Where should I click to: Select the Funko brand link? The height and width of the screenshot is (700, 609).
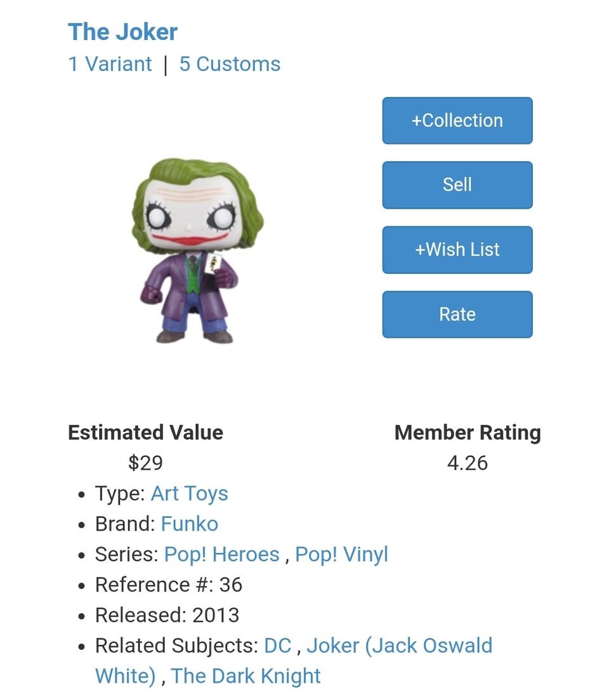click(190, 524)
